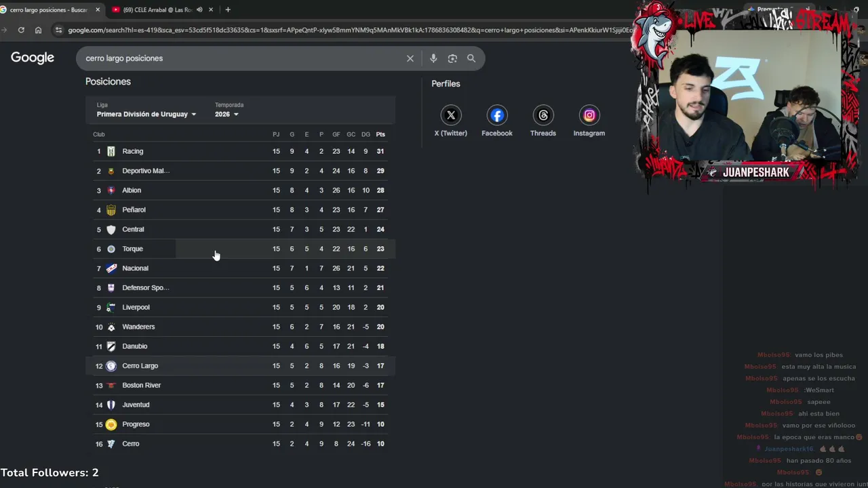Click the Google logo
Screen dimensions: 868x488
click(33, 58)
